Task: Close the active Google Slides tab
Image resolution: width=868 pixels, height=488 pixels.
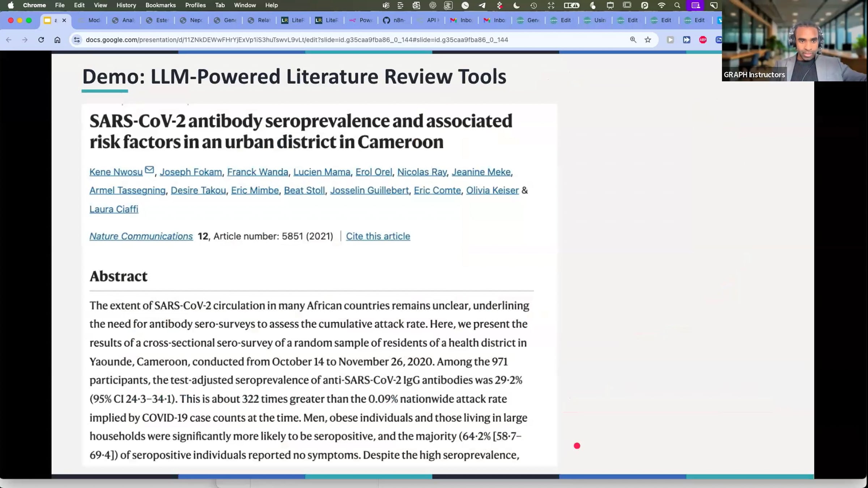Action: click(64, 20)
